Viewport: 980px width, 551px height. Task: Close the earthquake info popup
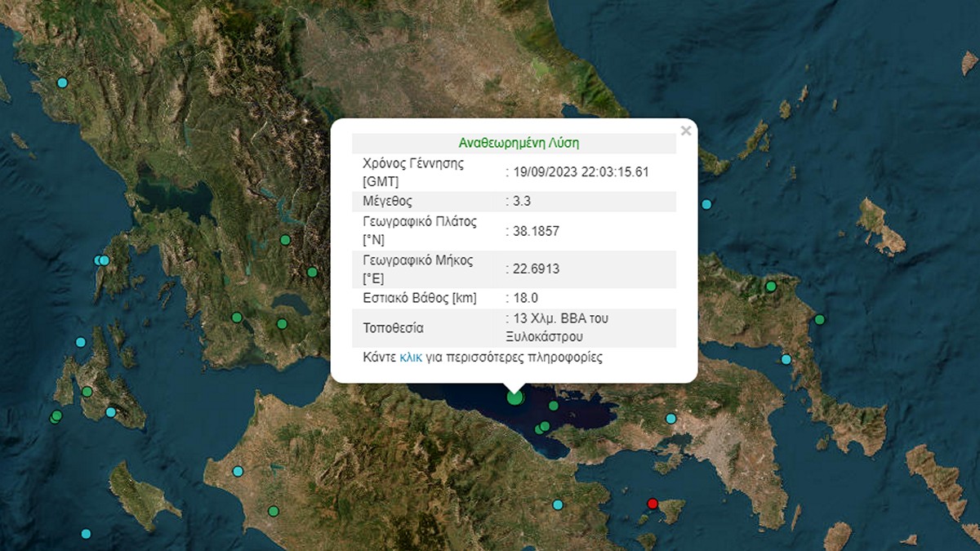(x=686, y=131)
